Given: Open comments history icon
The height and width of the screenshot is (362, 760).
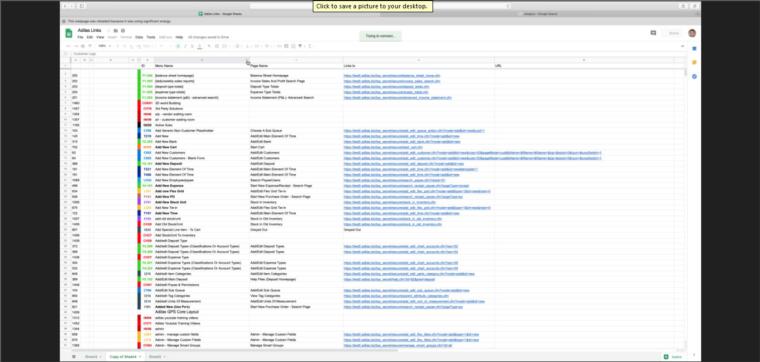Looking at the screenshot, I should (x=653, y=33).
